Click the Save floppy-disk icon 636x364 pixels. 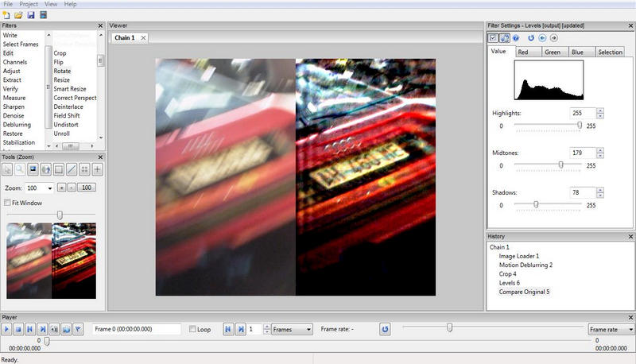tap(31, 15)
